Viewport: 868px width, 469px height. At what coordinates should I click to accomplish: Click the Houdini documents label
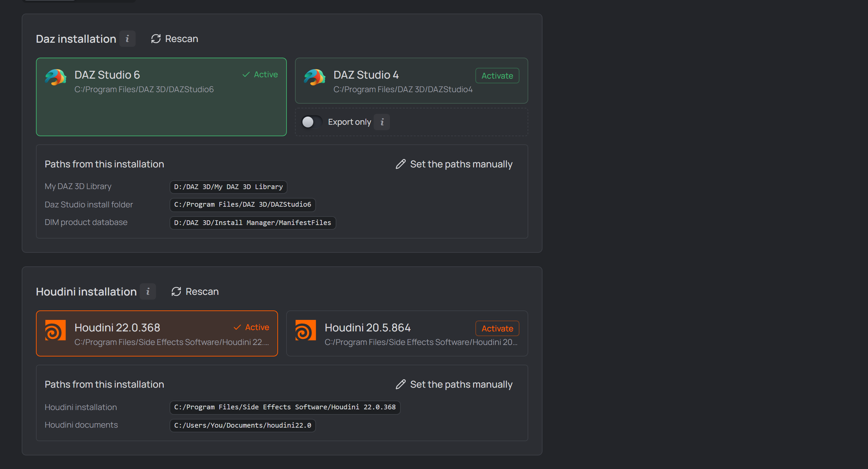pos(81,425)
